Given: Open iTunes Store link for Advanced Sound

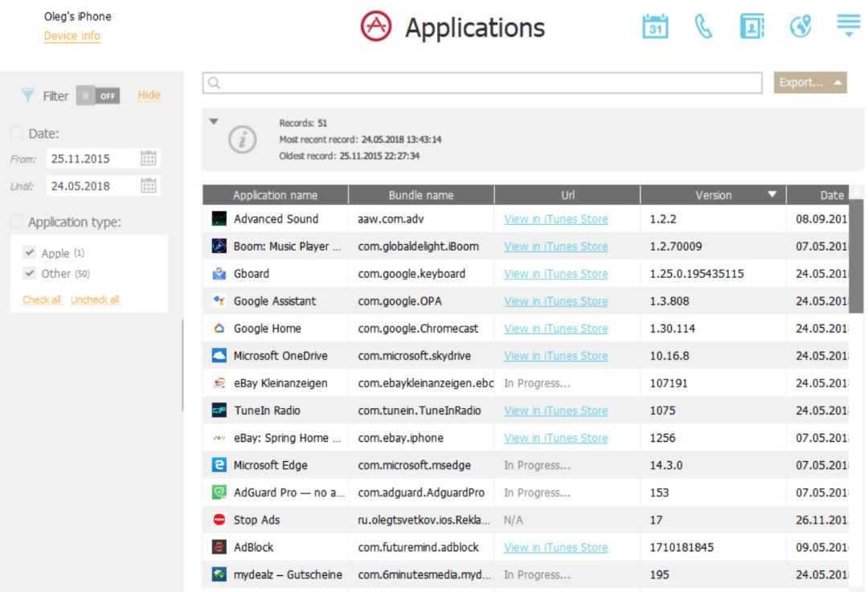Looking at the screenshot, I should (556, 219).
